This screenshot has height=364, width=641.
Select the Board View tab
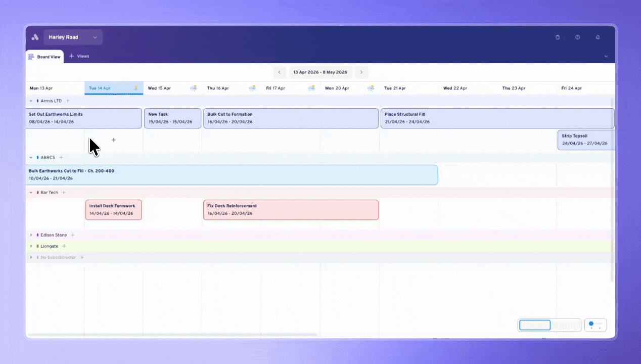45,57
